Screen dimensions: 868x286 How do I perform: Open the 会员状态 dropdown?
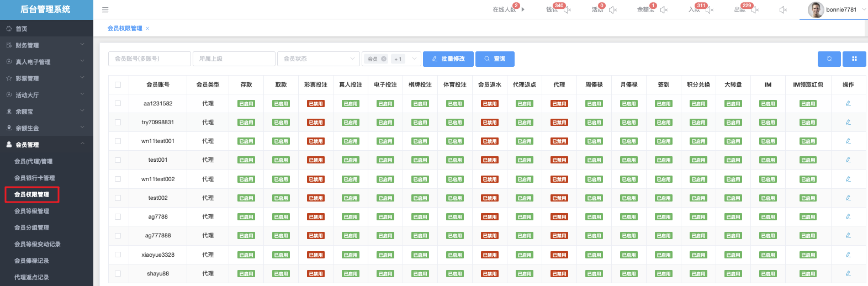tap(318, 59)
